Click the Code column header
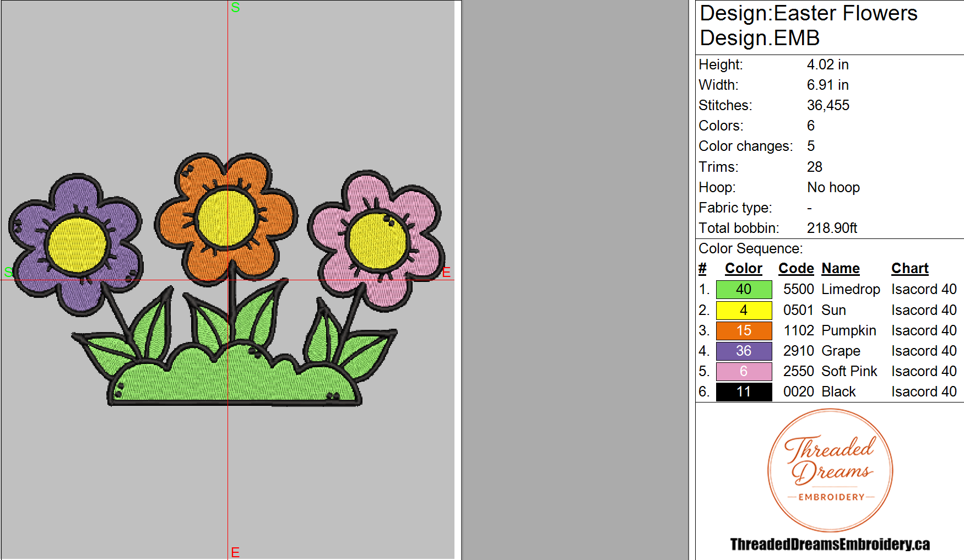Viewport: 964px width, 560px height. point(796,269)
